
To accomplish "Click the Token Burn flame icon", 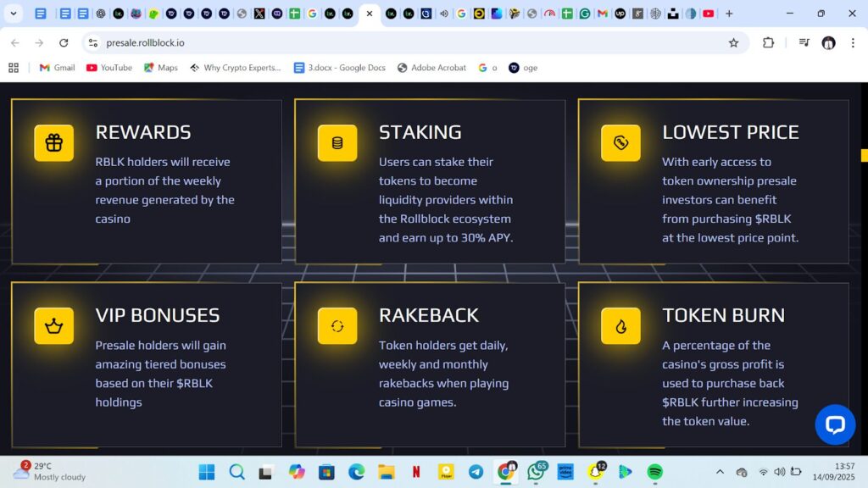I will coord(620,326).
